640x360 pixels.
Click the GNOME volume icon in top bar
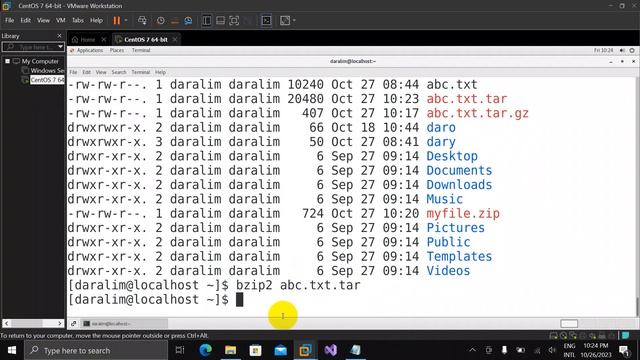[x=622, y=50]
